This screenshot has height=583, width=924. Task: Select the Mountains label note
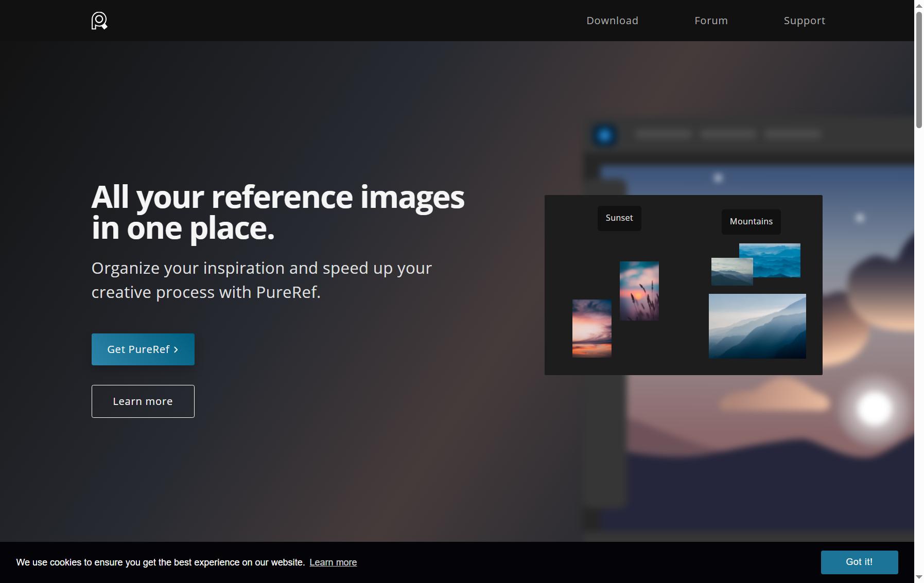click(x=751, y=222)
